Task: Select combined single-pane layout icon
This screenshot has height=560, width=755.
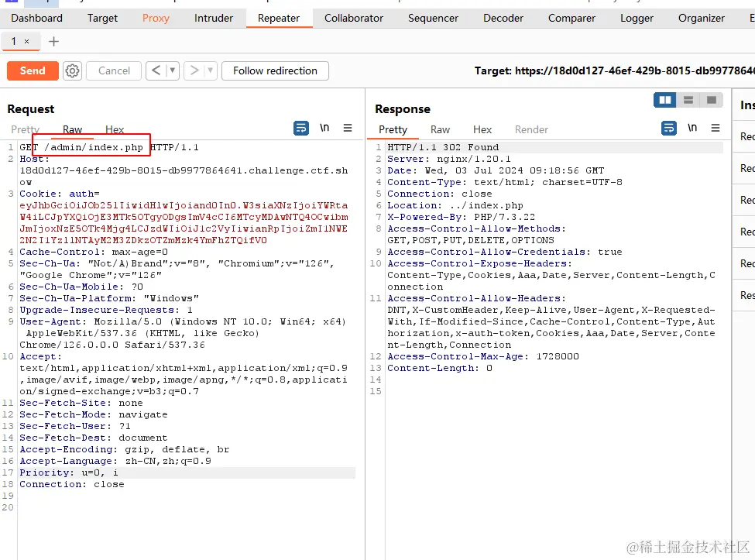Action: coord(711,100)
